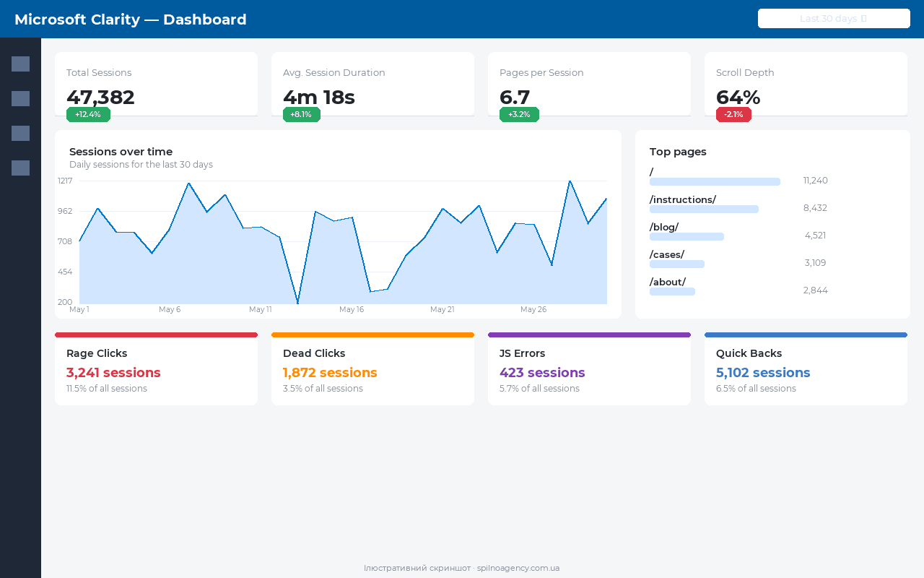
Task: Click the Top pages heading
Action: click(678, 152)
